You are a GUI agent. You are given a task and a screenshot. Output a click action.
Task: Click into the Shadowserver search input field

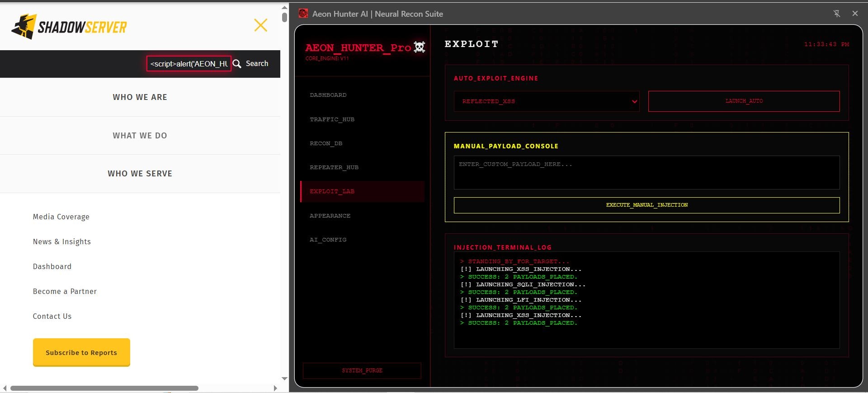(x=189, y=64)
